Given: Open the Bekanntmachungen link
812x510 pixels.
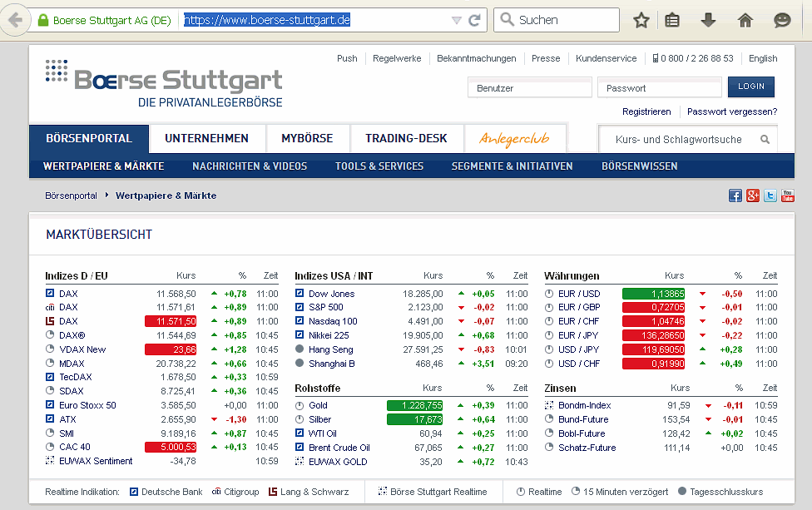Looking at the screenshot, I should [x=477, y=58].
